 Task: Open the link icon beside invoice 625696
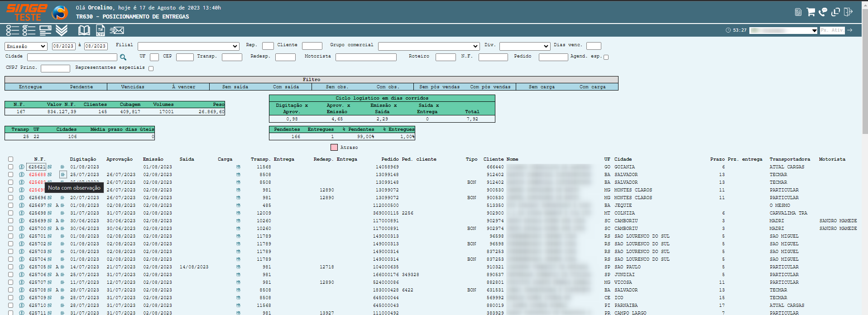[x=50, y=198]
